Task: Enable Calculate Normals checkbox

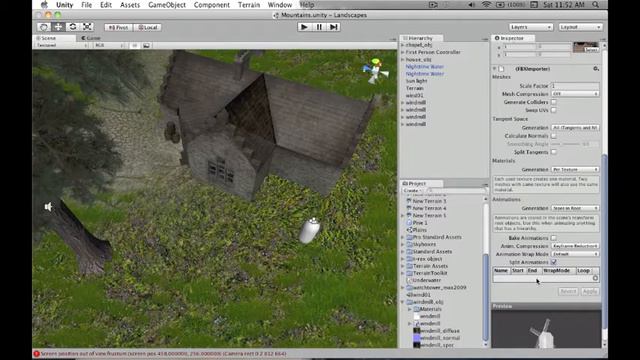Action: pyautogui.click(x=554, y=136)
